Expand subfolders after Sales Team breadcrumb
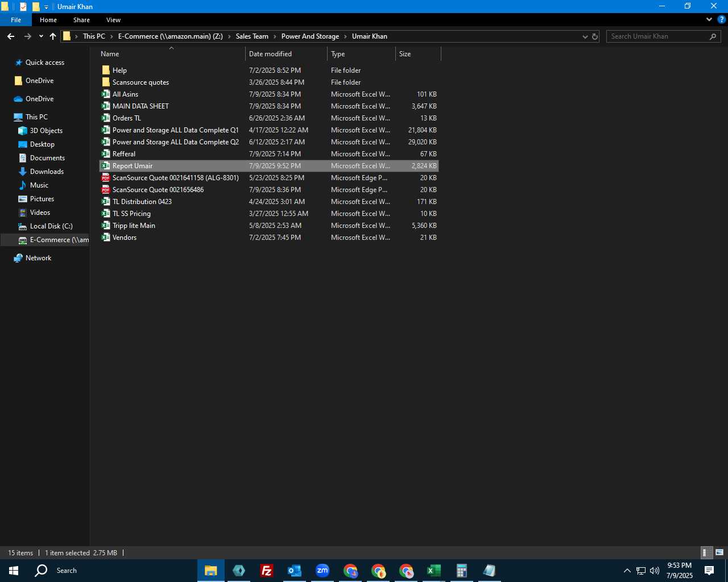 click(x=275, y=36)
